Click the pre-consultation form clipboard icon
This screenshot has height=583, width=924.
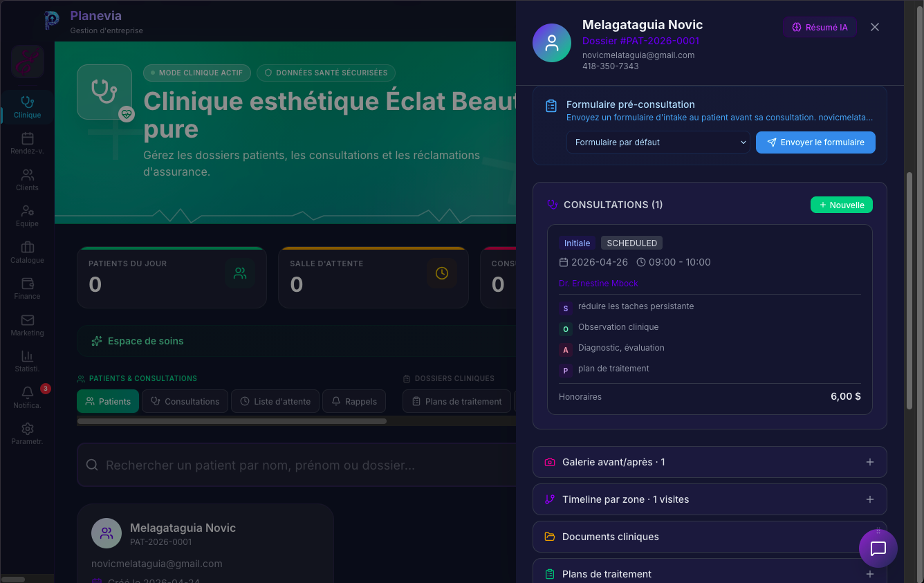click(551, 106)
